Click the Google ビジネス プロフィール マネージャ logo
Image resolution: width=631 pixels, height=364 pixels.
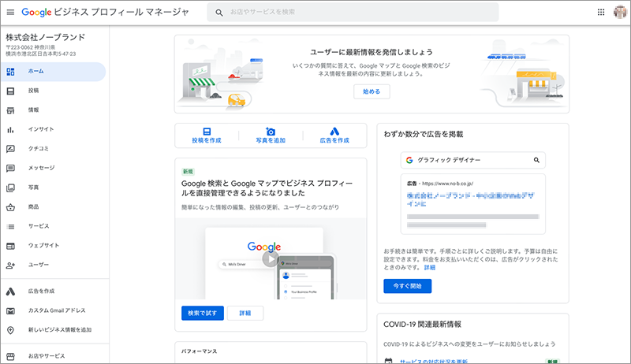(105, 12)
